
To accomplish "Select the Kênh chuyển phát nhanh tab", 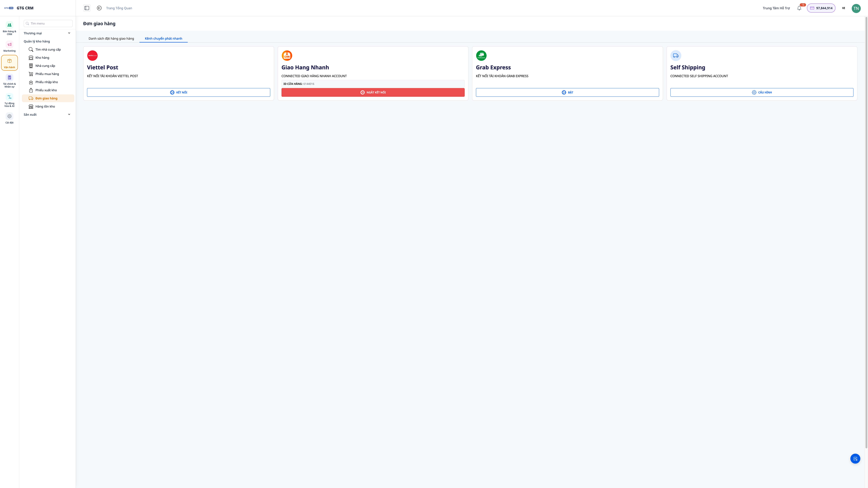I will (x=163, y=38).
